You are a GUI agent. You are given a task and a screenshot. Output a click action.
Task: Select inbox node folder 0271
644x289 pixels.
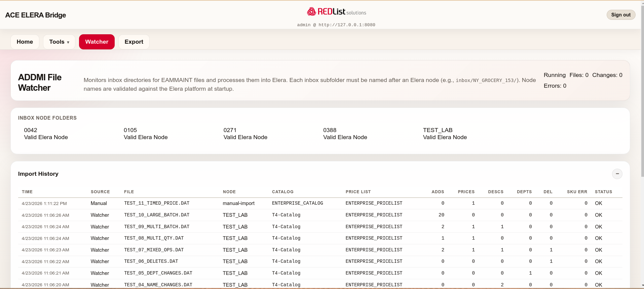tap(245, 134)
